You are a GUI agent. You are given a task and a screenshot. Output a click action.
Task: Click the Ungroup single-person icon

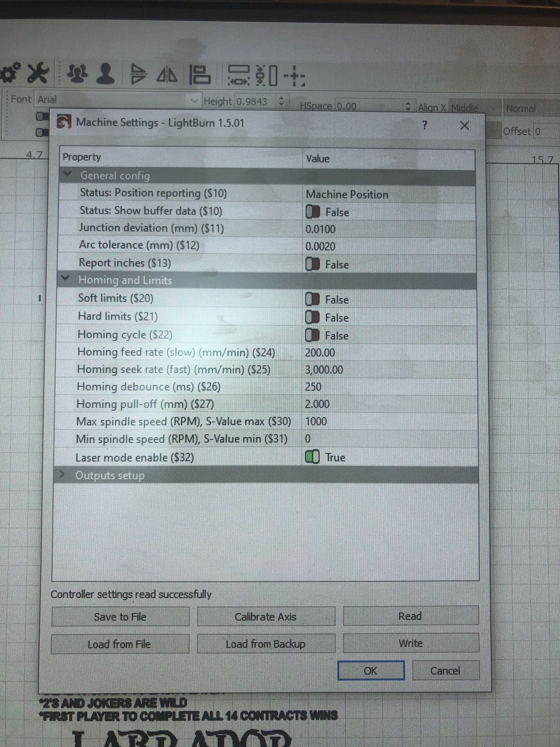[x=106, y=74]
